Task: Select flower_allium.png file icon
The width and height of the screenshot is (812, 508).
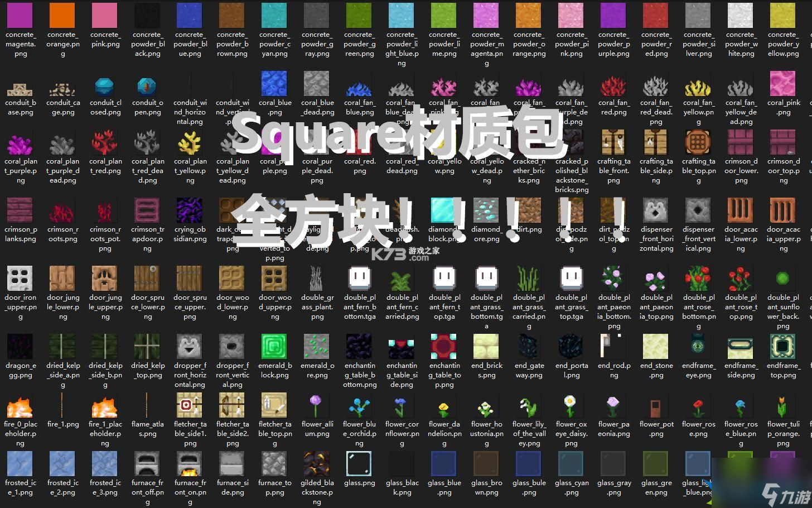Action: tap(317, 405)
